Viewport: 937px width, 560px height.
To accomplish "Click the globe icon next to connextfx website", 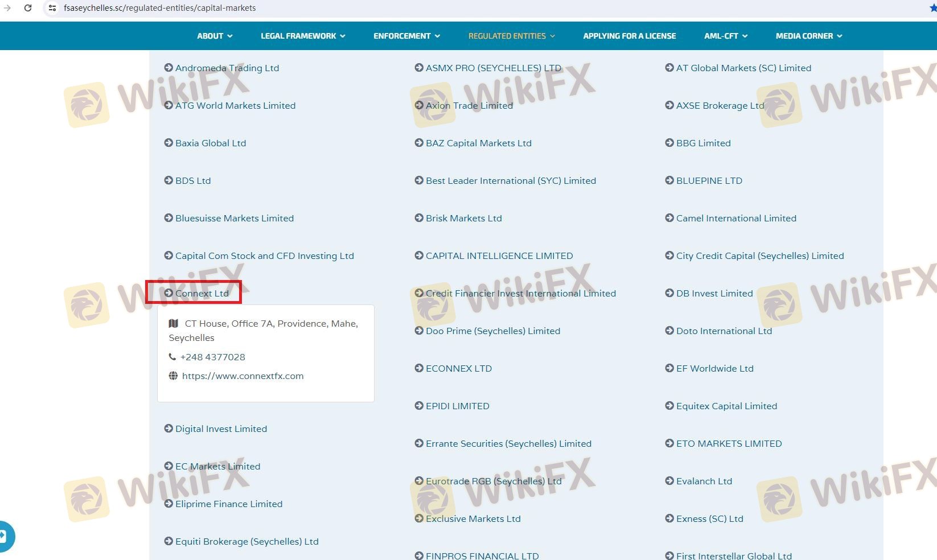I will (x=173, y=376).
